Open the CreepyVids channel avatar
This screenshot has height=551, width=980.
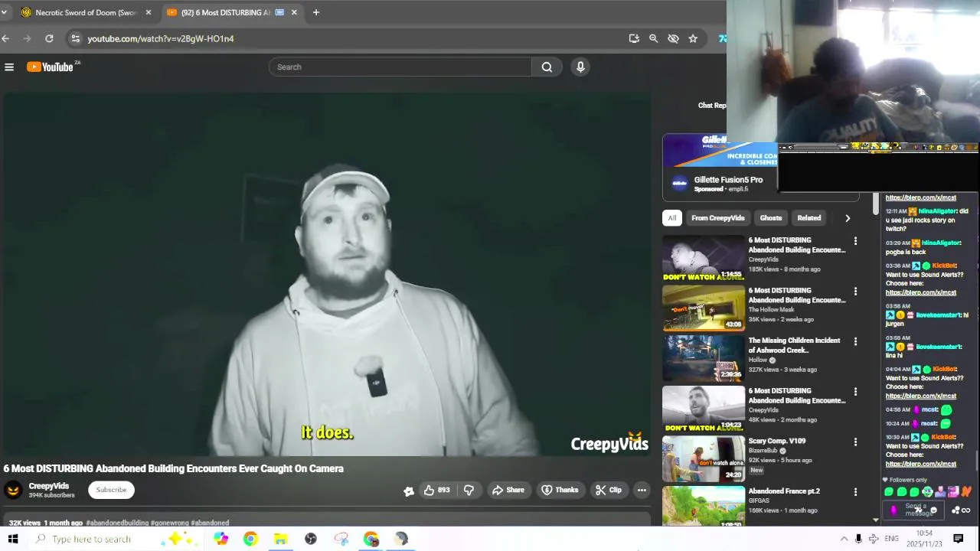point(13,490)
